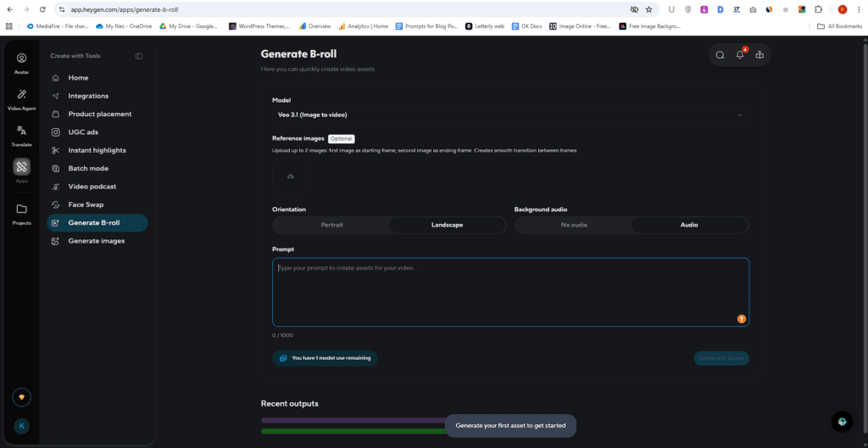Click the 'Recent outputs' heading
The height and width of the screenshot is (448, 868).
click(x=290, y=404)
